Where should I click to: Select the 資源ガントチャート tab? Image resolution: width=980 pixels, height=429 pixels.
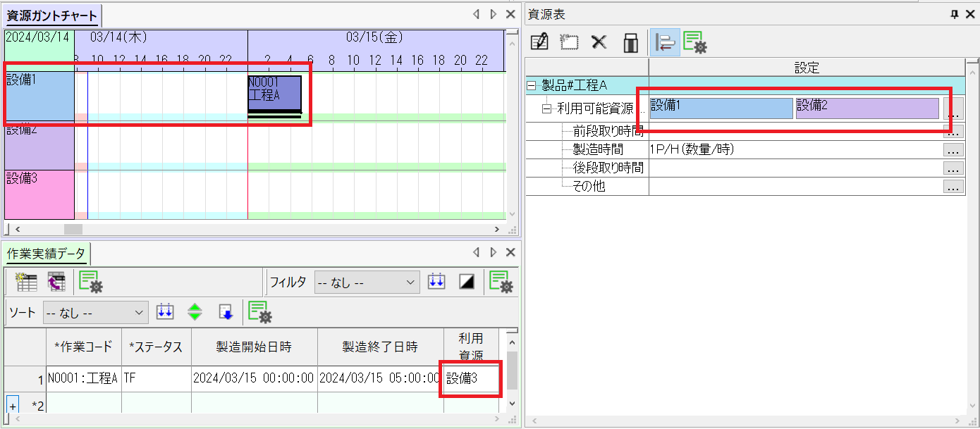[52, 15]
